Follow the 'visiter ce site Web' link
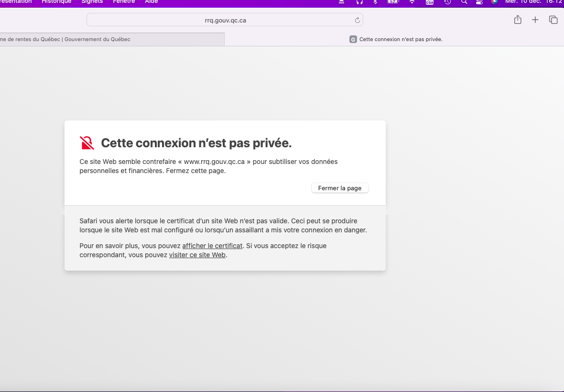The width and height of the screenshot is (564, 392). pos(197,255)
